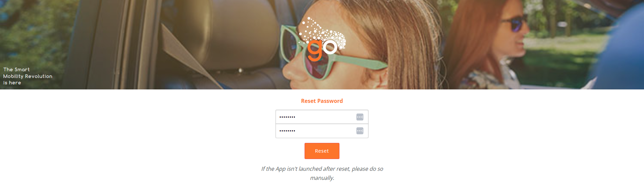This screenshot has height=194, width=644.
Task: Click the password manager icon in first field
Action: coord(360,117)
